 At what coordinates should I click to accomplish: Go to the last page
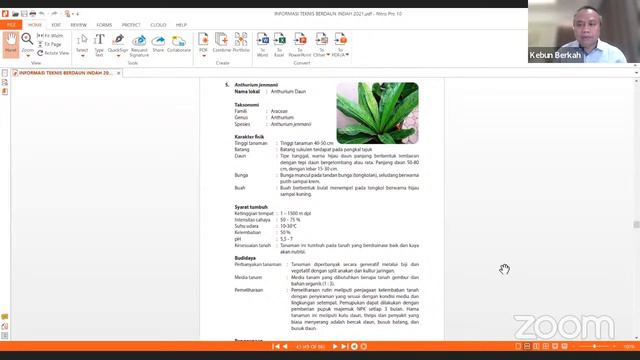(344, 347)
